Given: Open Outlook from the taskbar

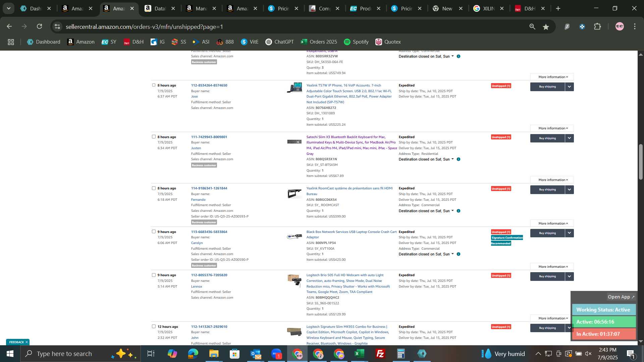Looking at the screenshot, I should (x=256, y=354).
